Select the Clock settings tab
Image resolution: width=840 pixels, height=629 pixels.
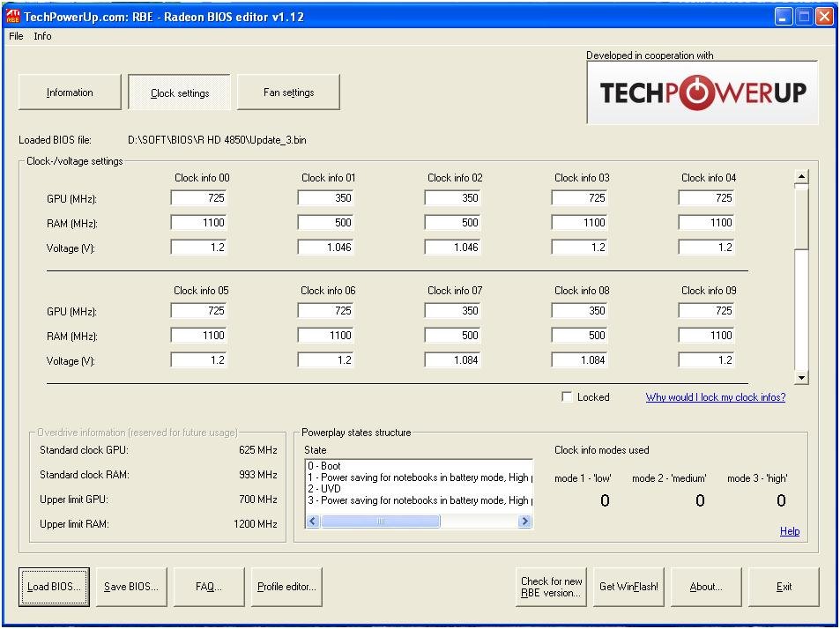(x=180, y=92)
